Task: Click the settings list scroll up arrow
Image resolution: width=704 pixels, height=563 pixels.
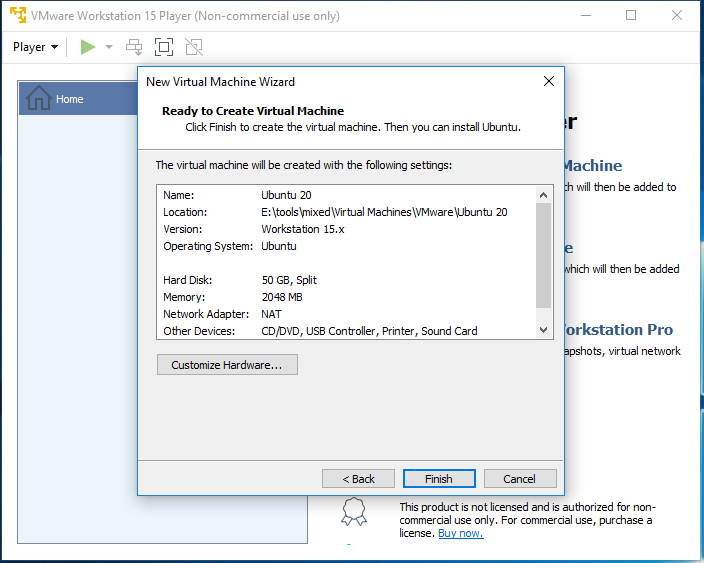Action: point(543,195)
